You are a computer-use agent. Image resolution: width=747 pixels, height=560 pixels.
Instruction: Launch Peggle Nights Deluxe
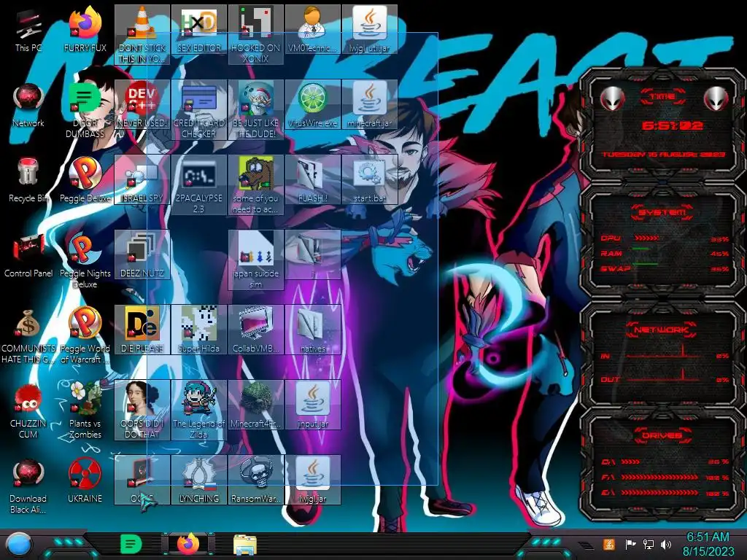(x=85, y=261)
